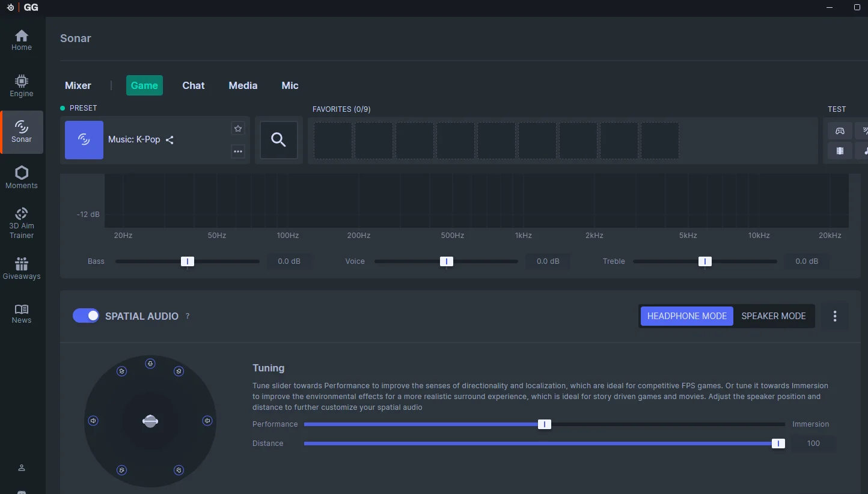Viewport: 868px width, 494px height.
Task: Switch to Speaker Mode
Action: 774,316
